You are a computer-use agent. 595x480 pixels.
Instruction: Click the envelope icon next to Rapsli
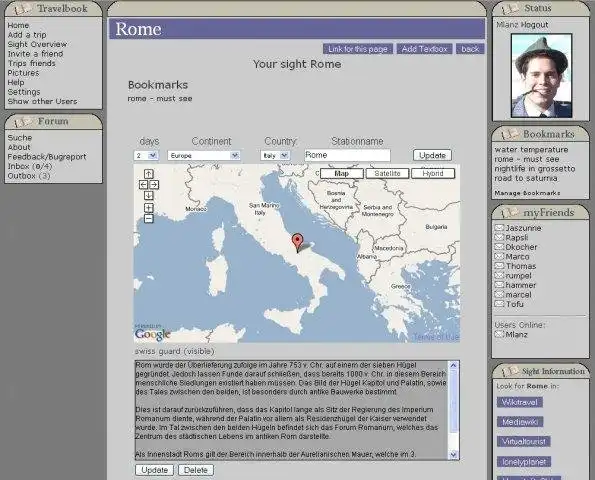tap(499, 237)
